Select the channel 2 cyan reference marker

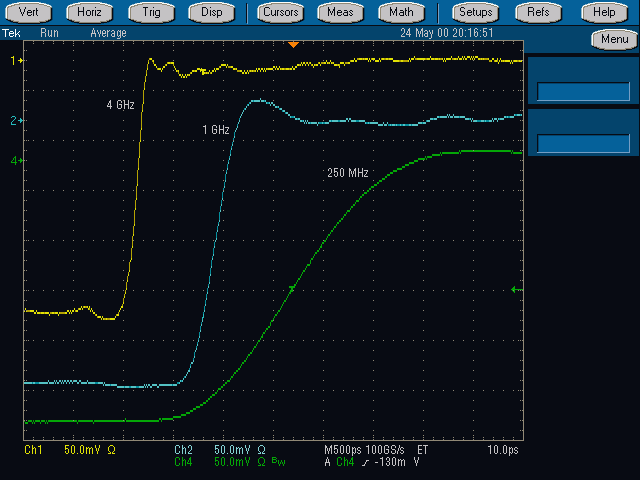[x=16, y=121]
